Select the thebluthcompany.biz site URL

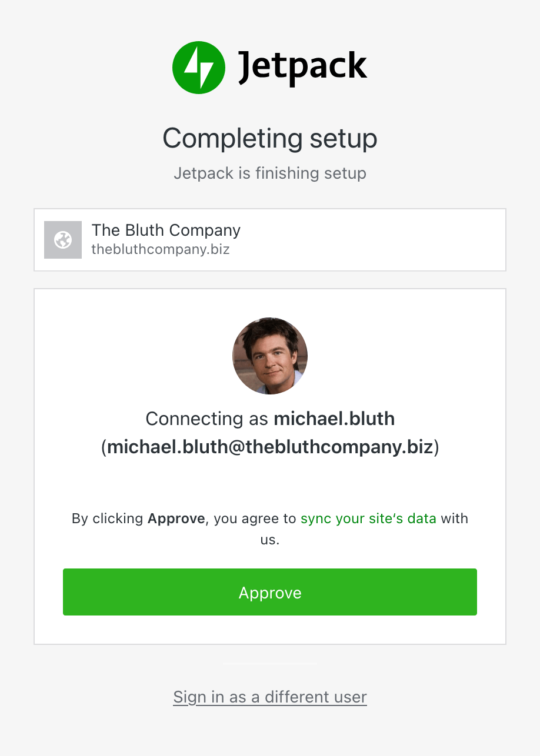pyautogui.click(x=161, y=250)
